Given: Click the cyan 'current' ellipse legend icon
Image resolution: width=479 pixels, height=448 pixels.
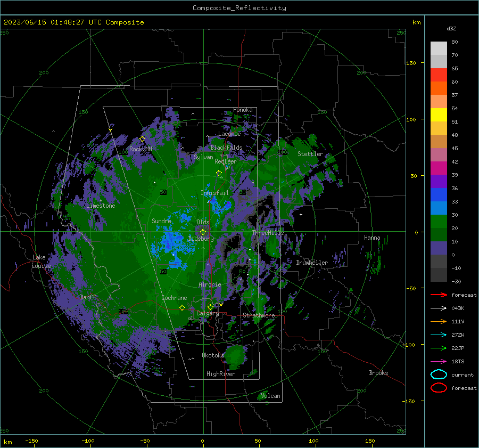Looking at the screenshot, I should click(439, 374).
